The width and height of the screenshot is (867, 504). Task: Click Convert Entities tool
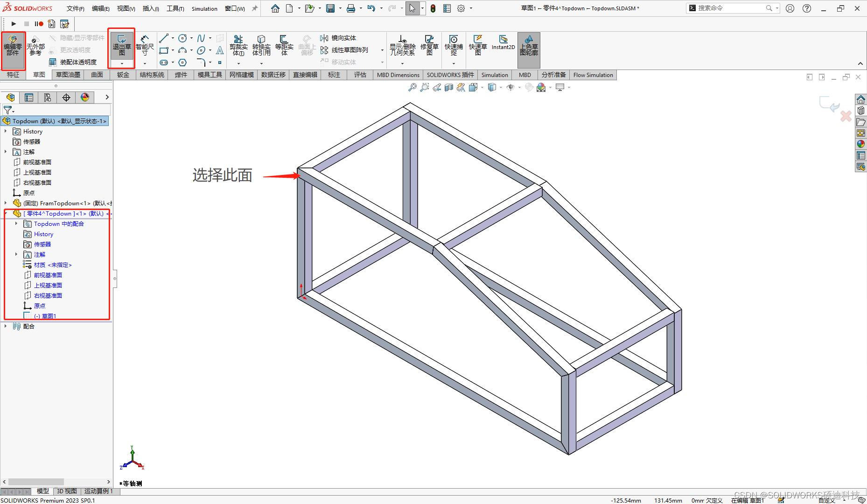point(261,45)
